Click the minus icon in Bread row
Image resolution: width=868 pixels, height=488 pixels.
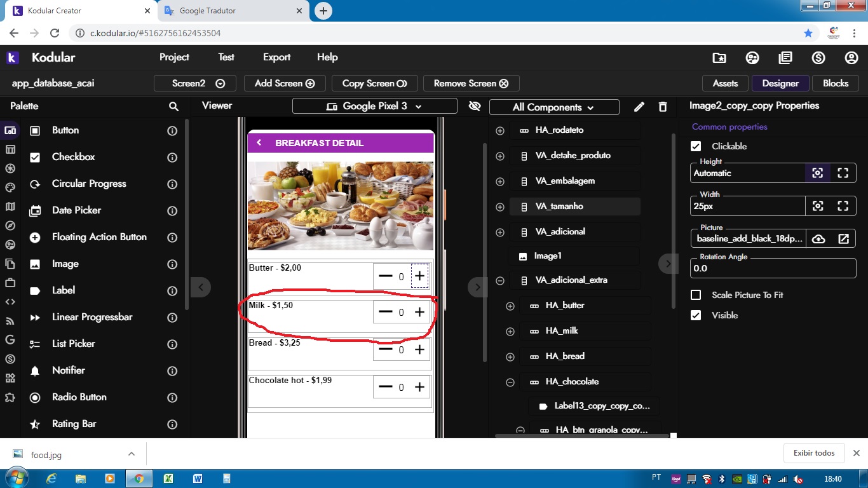385,349
